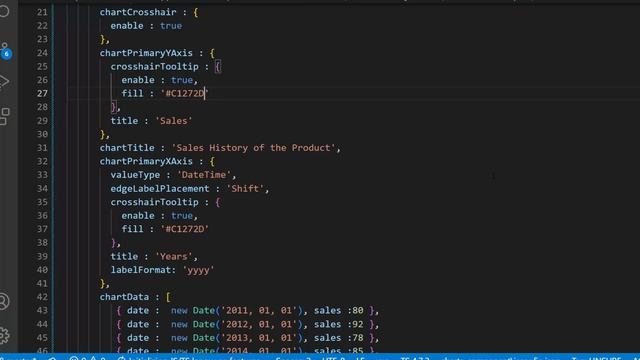This screenshot has width=640, height=360.
Task: Click 'true' value on line 26
Action: [182, 80]
